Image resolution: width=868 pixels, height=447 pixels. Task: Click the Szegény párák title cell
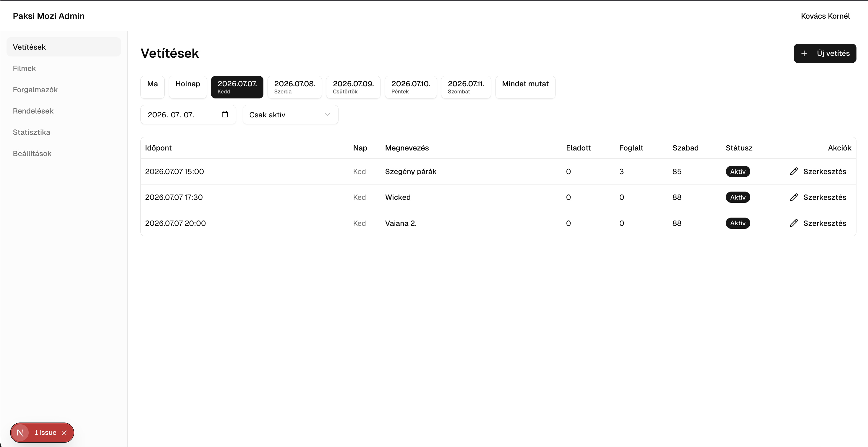pyautogui.click(x=410, y=171)
